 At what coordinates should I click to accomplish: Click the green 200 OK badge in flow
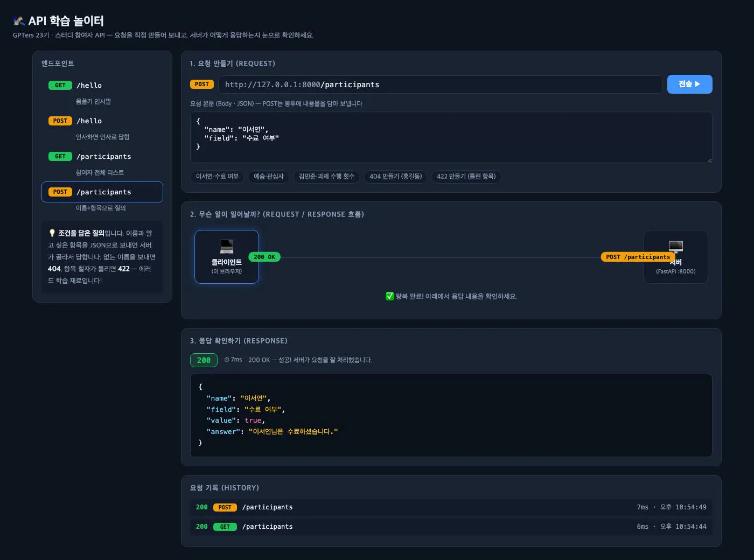[x=264, y=257]
